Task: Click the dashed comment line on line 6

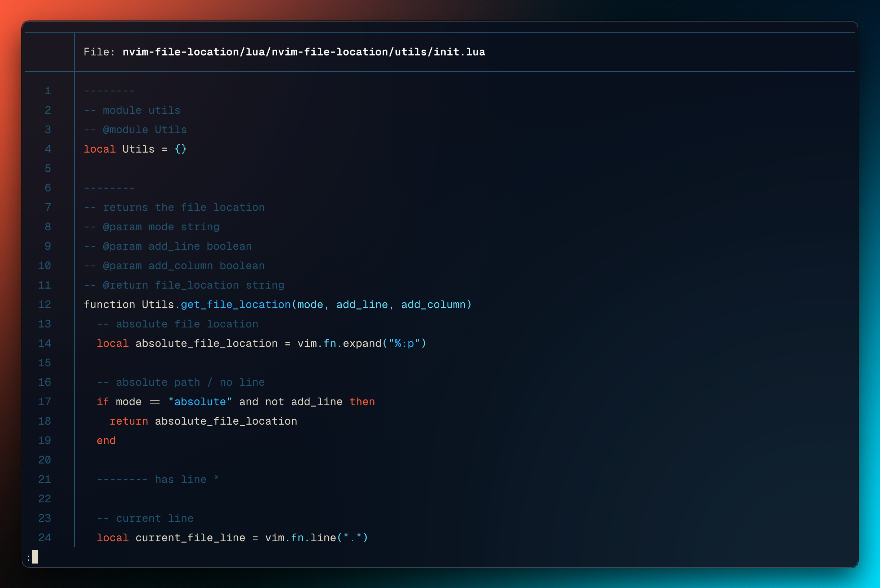Action: click(109, 188)
